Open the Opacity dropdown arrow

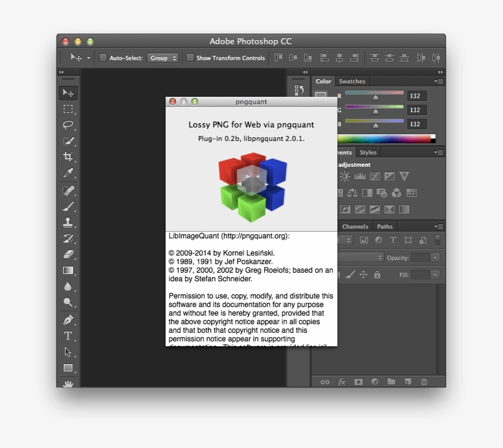pyautogui.click(x=435, y=258)
